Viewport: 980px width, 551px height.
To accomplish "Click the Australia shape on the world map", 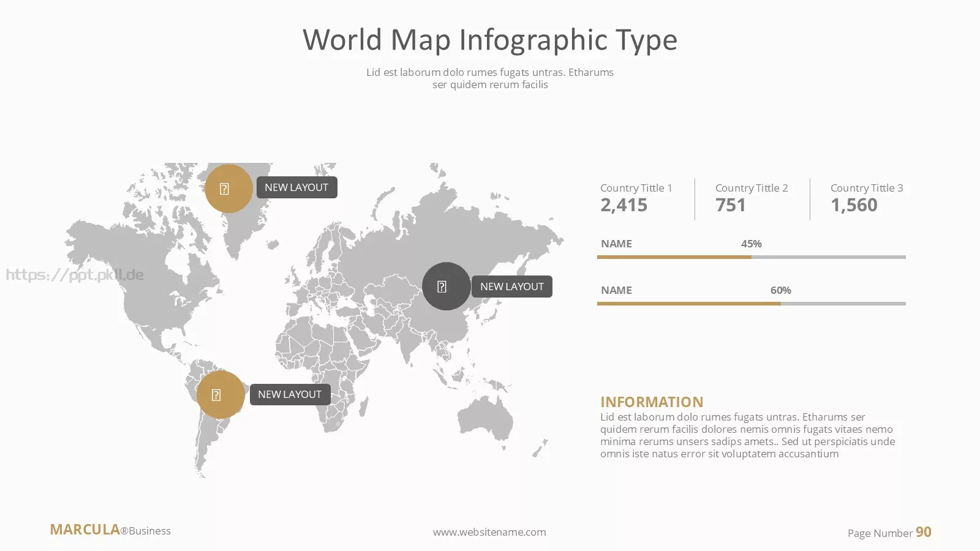I will click(485, 418).
